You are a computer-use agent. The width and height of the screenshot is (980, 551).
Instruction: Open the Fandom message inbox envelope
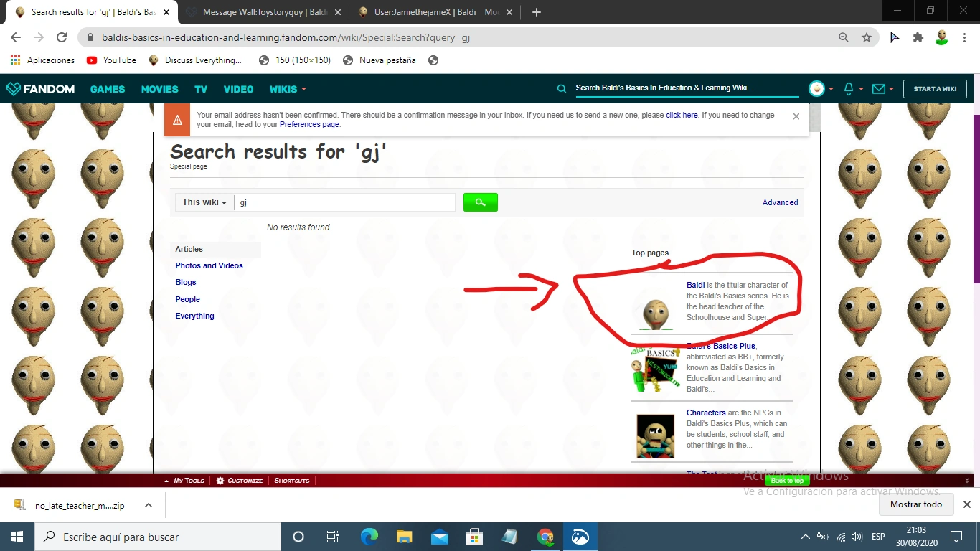point(878,88)
